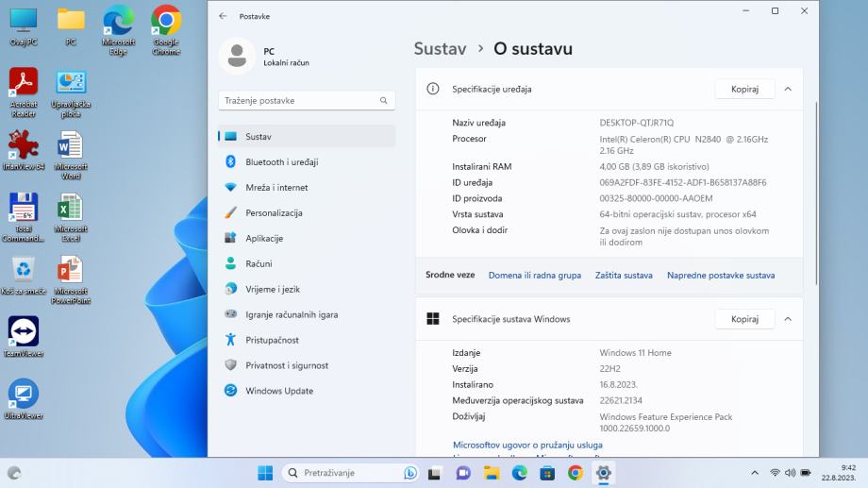The height and width of the screenshot is (488, 868).
Task: Launch Acrobat Reader from desktop
Action: [23, 88]
